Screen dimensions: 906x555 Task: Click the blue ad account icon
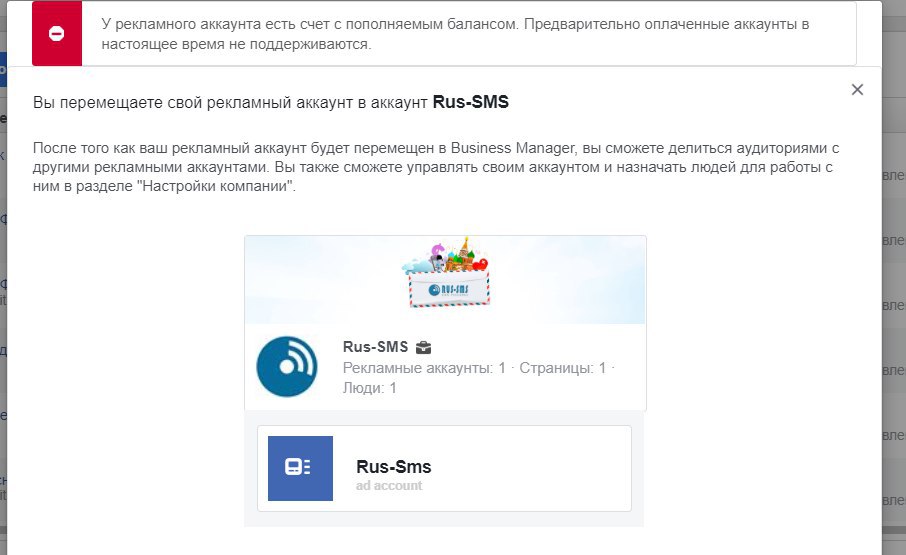tap(300, 468)
